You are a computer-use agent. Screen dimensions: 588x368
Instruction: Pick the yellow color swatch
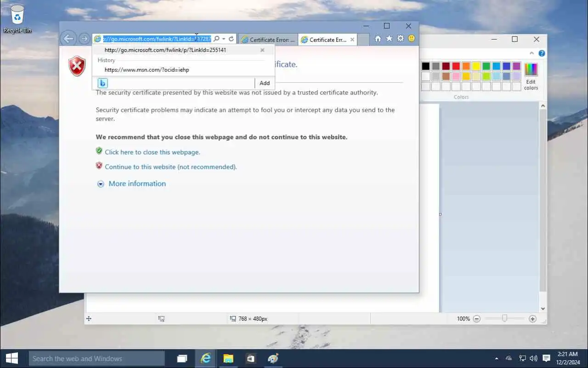(x=476, y=66)
